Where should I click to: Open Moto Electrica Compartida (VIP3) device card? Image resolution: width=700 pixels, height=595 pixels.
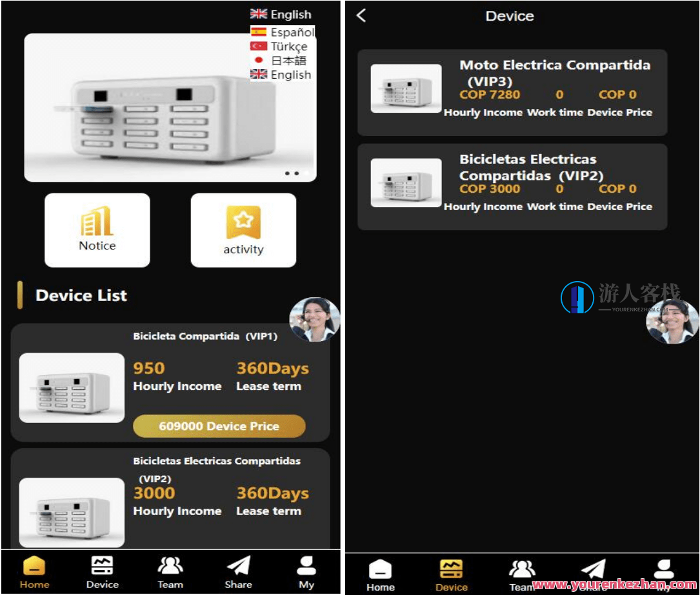(x=512, y=92)
